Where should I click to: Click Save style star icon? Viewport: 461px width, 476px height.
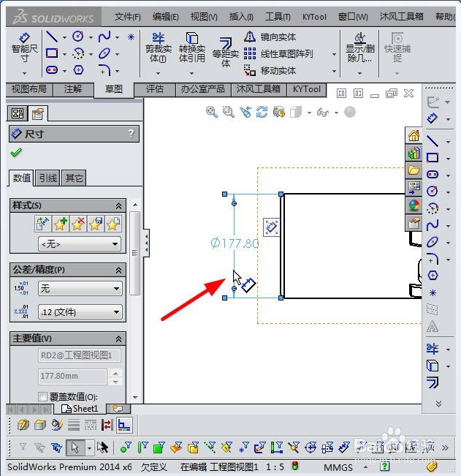(95, 224)
